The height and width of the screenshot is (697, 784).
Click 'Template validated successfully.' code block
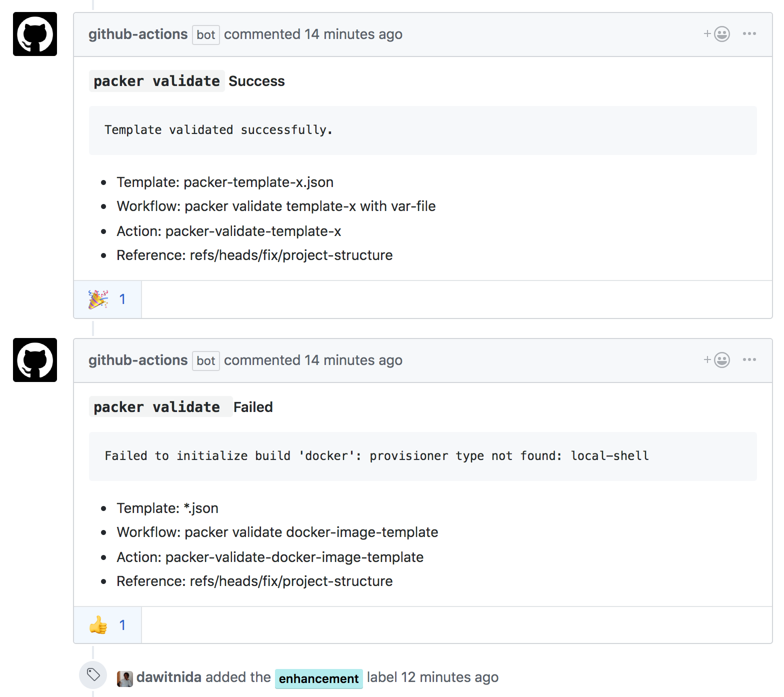(x=422, y=130)
